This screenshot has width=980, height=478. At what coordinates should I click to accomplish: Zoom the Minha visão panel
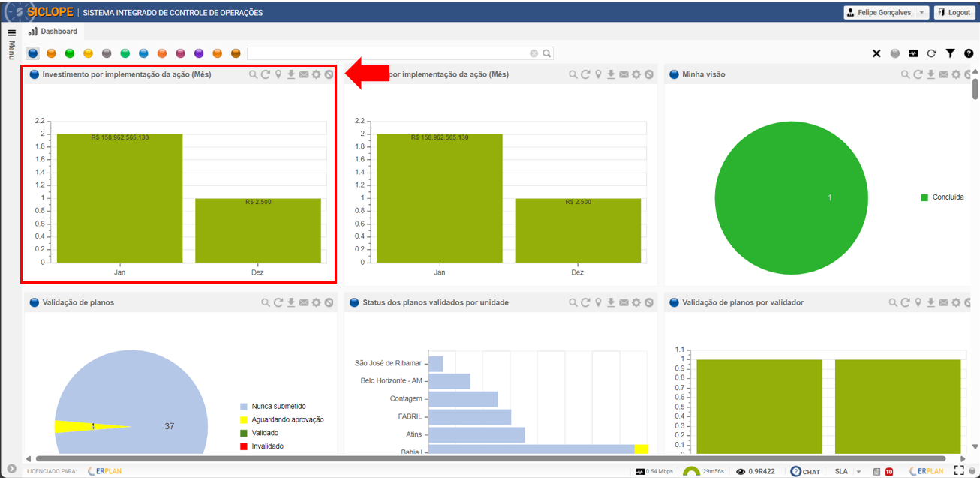pyautogui.click(x=906, y=74)
